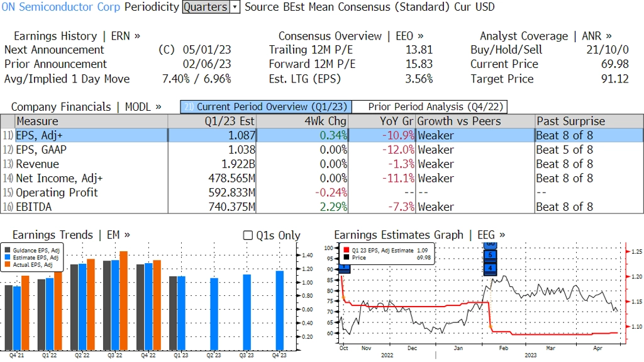Click the Forward 12M P/E value 15.83
This screenshot has width=644, height=362.
(x=419, y=64)
